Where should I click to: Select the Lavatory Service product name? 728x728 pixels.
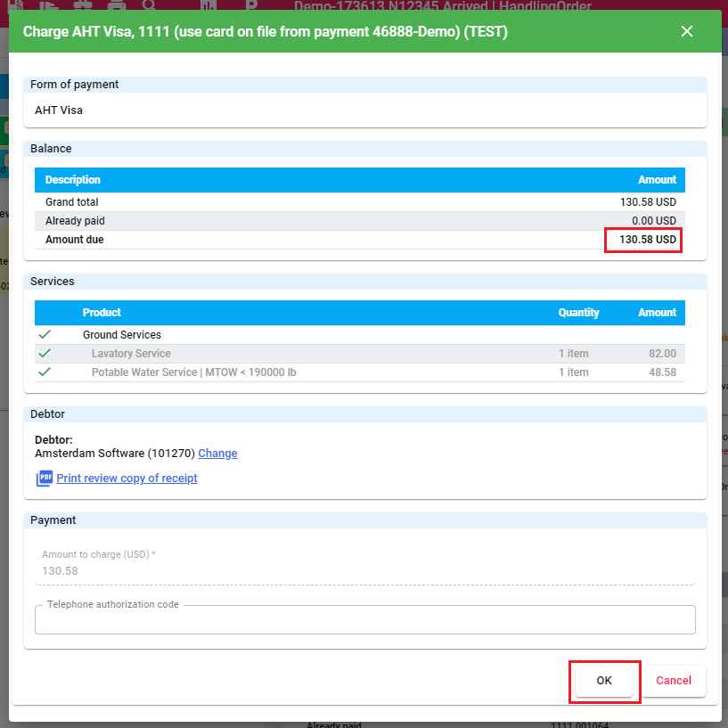point(131,354)
